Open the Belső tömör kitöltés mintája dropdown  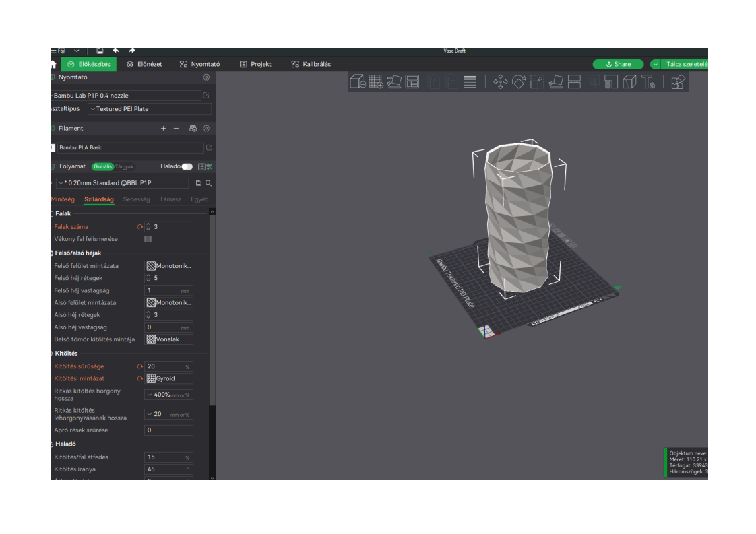pyautogui.click(x=168, y=339)
